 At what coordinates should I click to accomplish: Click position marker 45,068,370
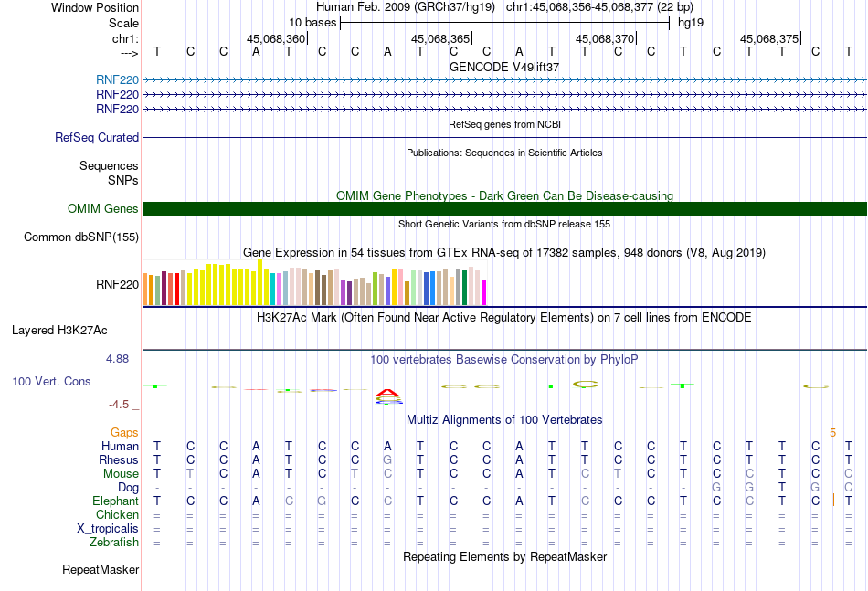point(605,38)
